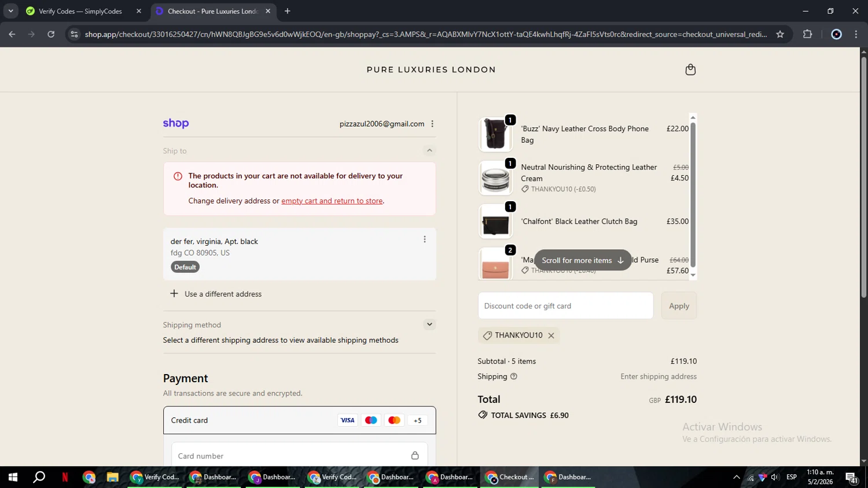The image size is (868, 488).
Task: Select the Visa card logo
Action: click(x=348, y=420)
